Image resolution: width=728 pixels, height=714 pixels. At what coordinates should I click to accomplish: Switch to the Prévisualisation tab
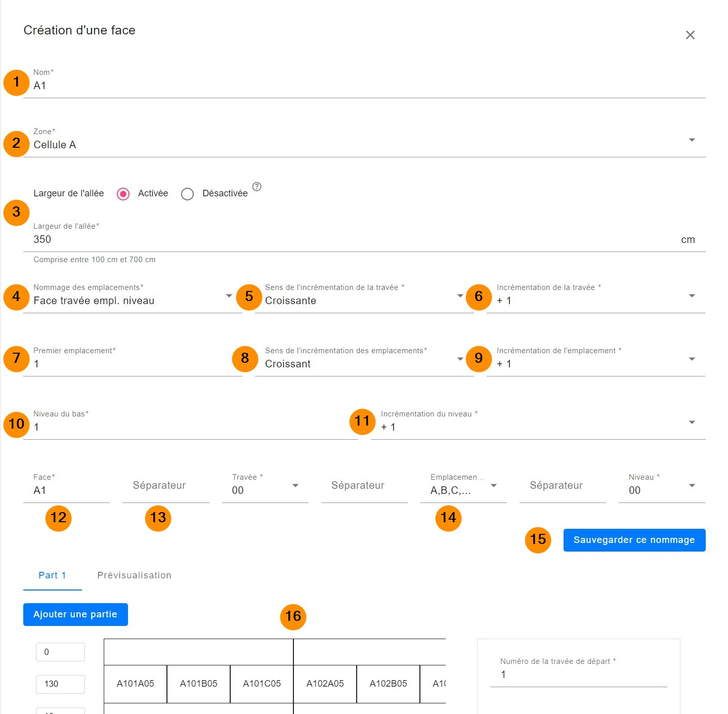coord(134,575)
